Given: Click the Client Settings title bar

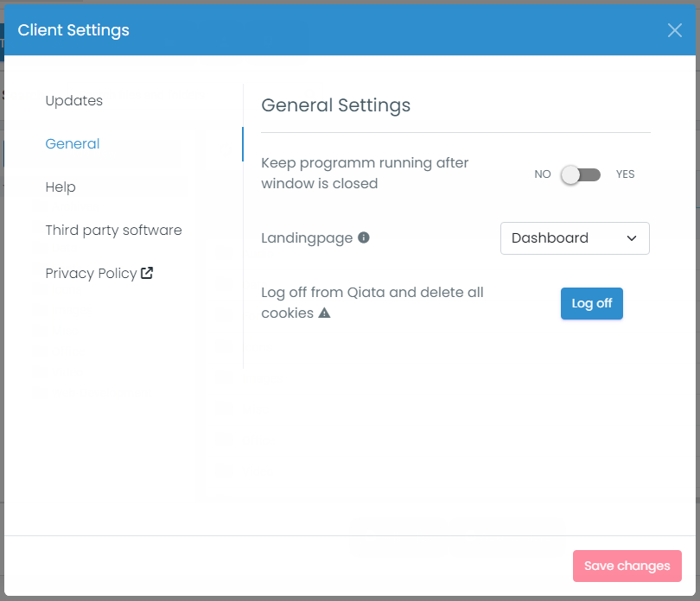Looking at the screenshot, I should coord(73,30).
